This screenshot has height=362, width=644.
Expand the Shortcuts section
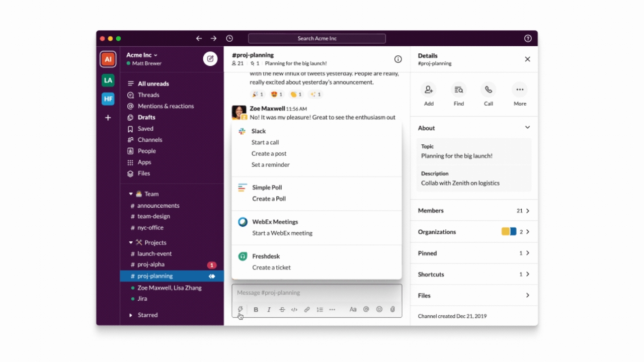[x=474, y=274]
